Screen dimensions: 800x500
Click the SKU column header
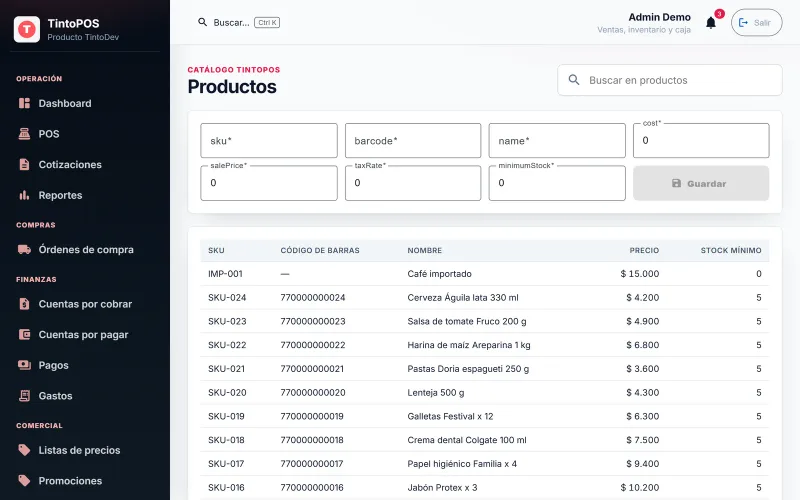click(x=216, y=251)
